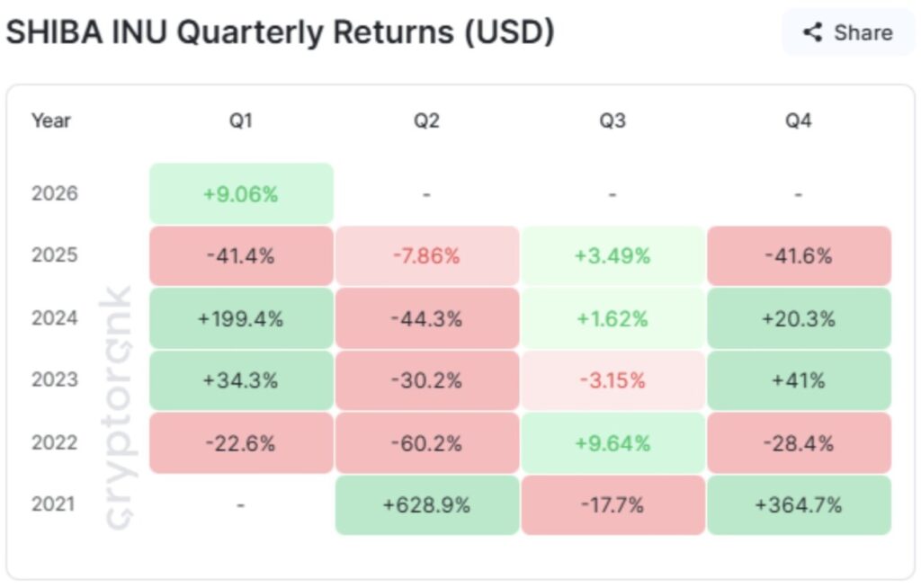Select the 2022 Q2 -60.2% cell
The height and width of the screenshot is (588, 921).
[x=427, y=442]
